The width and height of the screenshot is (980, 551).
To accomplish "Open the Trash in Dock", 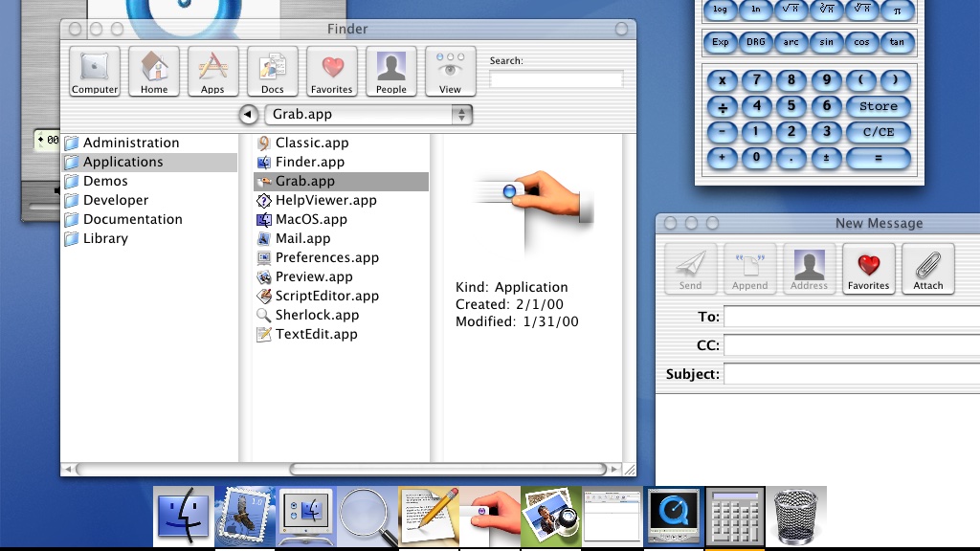I will pos(796,517).
